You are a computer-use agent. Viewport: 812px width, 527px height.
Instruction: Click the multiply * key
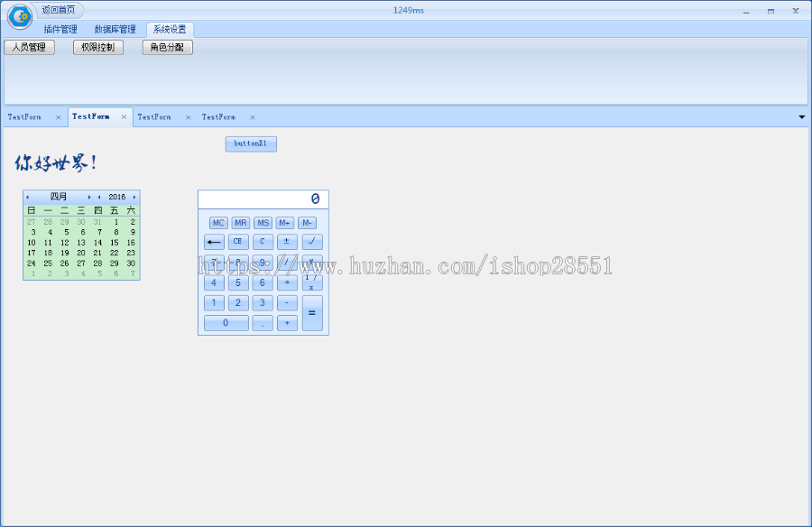point(287,283)
